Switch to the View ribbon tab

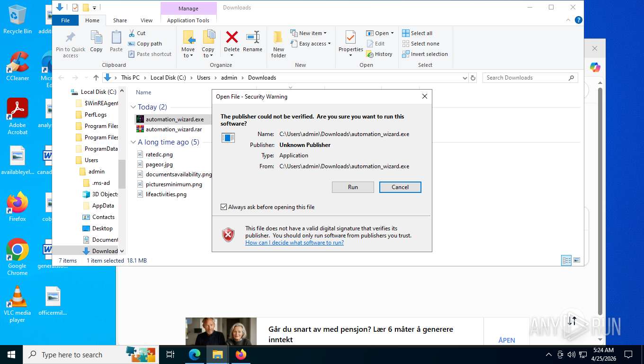[147, 20]
